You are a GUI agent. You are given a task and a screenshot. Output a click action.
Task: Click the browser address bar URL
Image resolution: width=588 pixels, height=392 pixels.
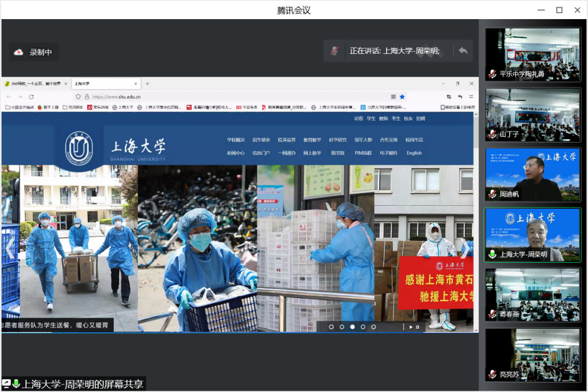pos(117,97)
